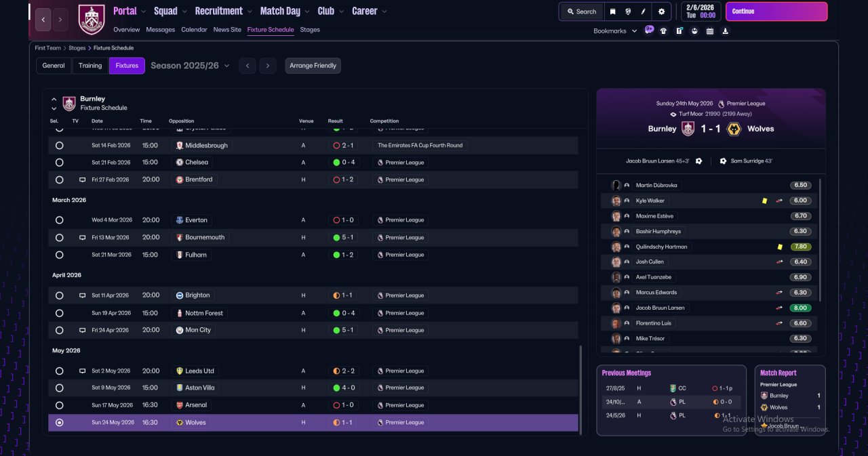
Task: Click the Burnley crest in the Fixture Schedule panel
Action: pos(69,103)
